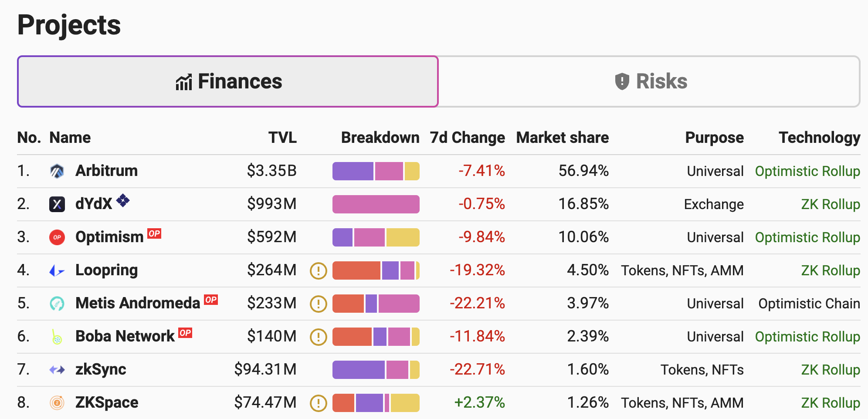Screen dimensions: 868x419
Task: Click the 3.97% market share value
Action: click(x=588, y=303)
